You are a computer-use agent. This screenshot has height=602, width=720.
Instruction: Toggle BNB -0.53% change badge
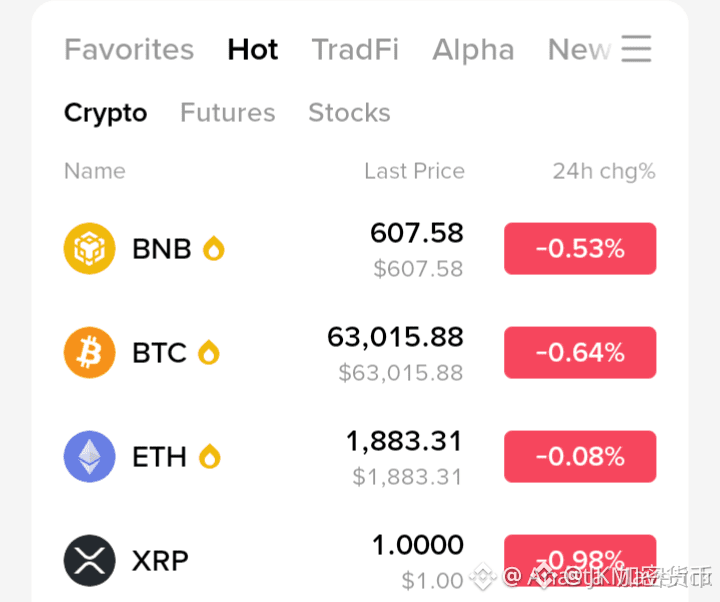click(580, 248)
